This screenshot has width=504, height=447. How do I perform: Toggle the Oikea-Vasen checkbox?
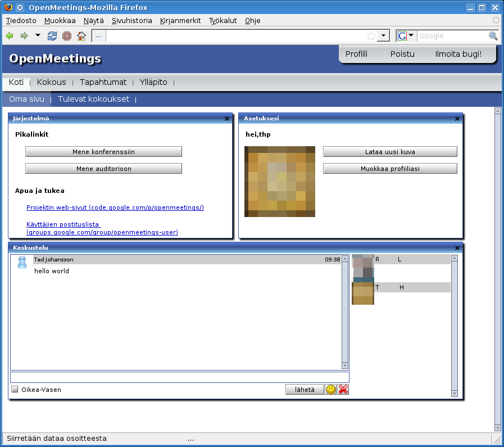point(15,390)
